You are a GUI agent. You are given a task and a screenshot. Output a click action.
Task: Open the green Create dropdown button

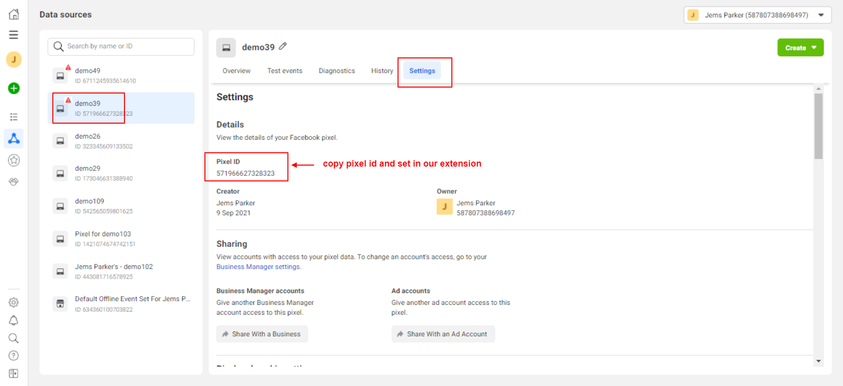(x=801, y=48)
